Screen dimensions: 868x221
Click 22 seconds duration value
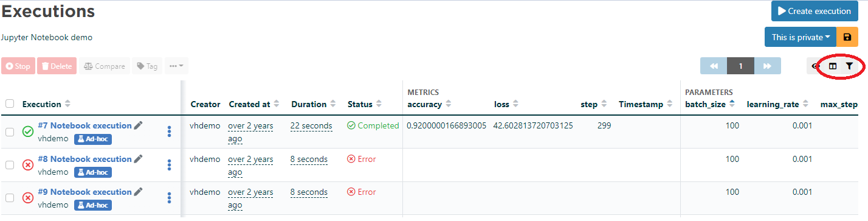(x=311, y=125)
